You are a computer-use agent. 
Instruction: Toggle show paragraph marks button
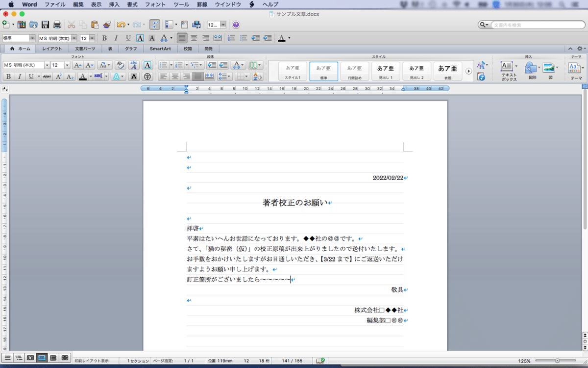[x=154, y=25]
